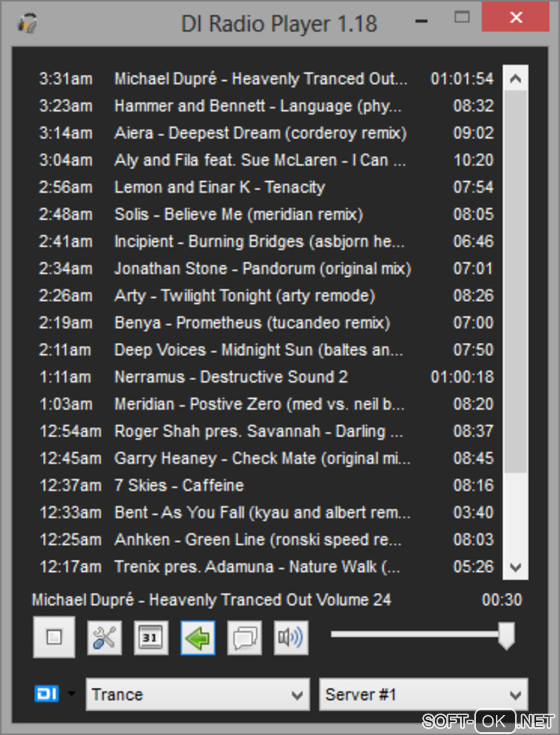Select Jonathan Stone - Pandorum track

(266, 268)
